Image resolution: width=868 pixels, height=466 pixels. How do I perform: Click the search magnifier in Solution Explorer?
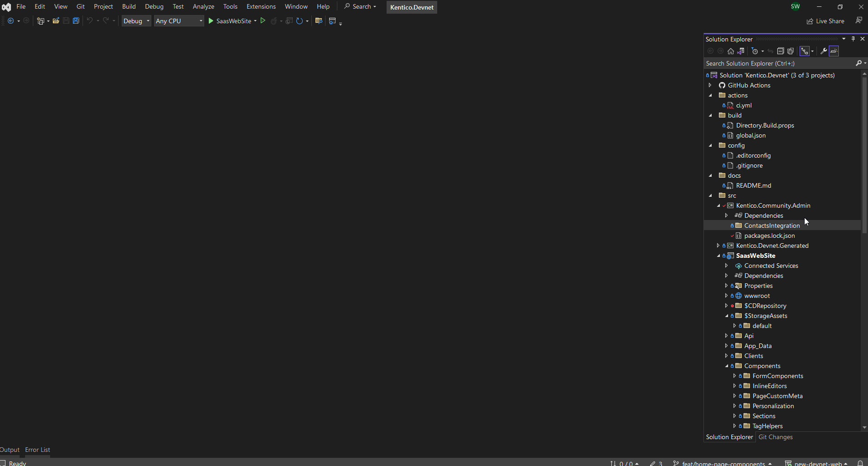tap(859, 63)
